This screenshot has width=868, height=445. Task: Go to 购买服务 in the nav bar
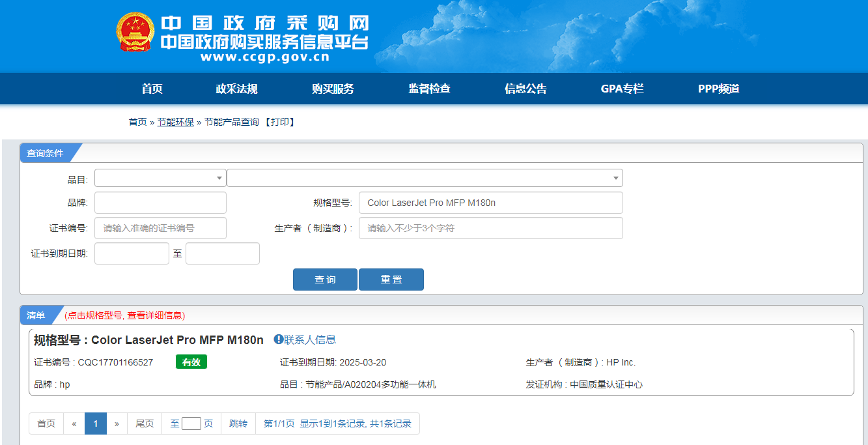333,89
